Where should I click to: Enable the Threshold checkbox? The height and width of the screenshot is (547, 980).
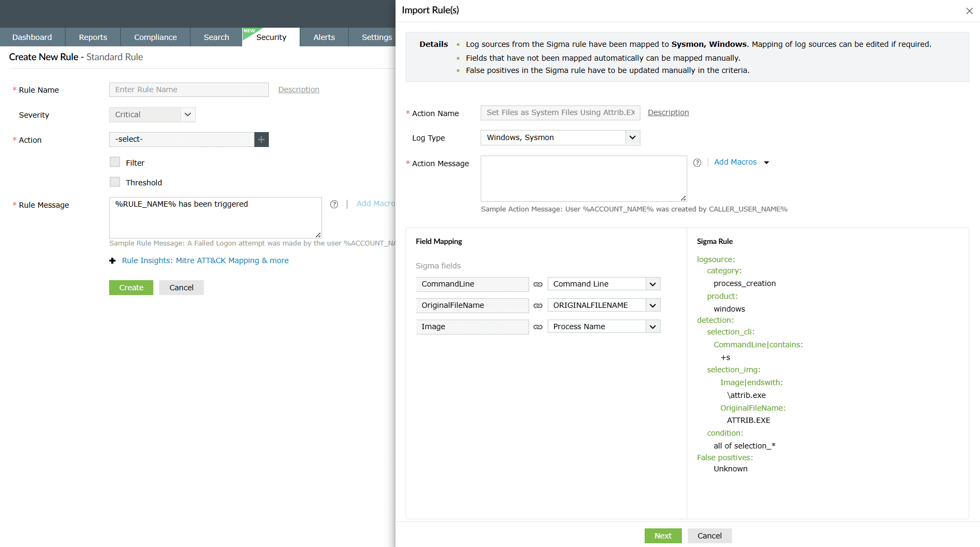114,182
